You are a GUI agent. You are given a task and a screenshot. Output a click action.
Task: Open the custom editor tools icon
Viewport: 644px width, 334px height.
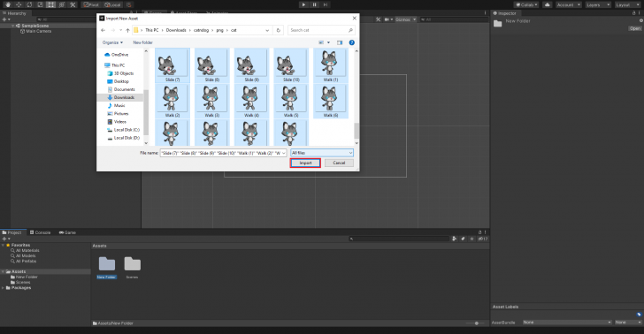(73, 4)
